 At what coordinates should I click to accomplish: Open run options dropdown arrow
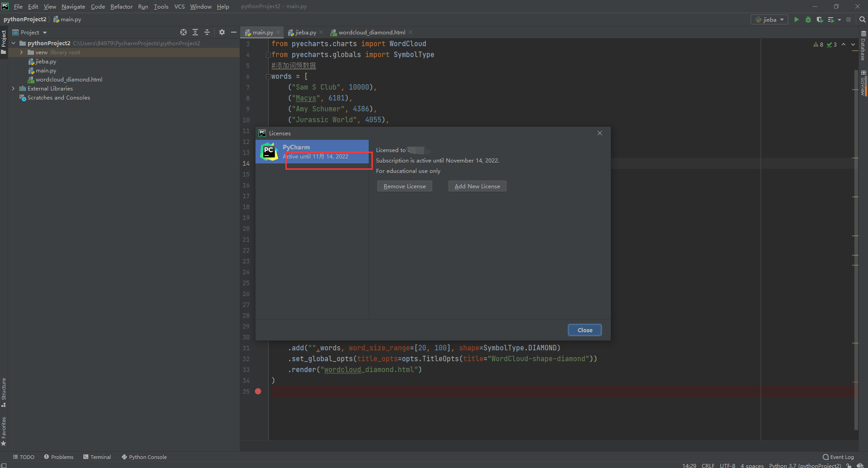point(839,19)
